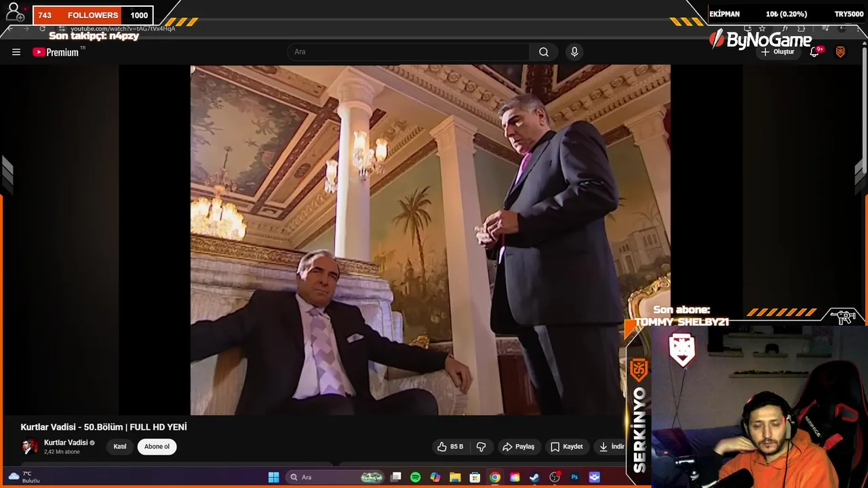868x488 pixels.
Task: Open the weather widget showing 7°C
Action: [23, 477]
